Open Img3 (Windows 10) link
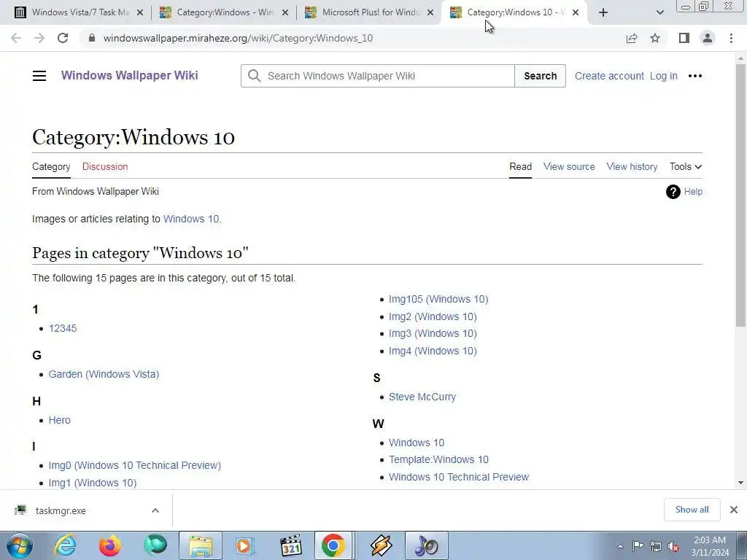Viewport: 747px width, 560px height. pos(433,333)
